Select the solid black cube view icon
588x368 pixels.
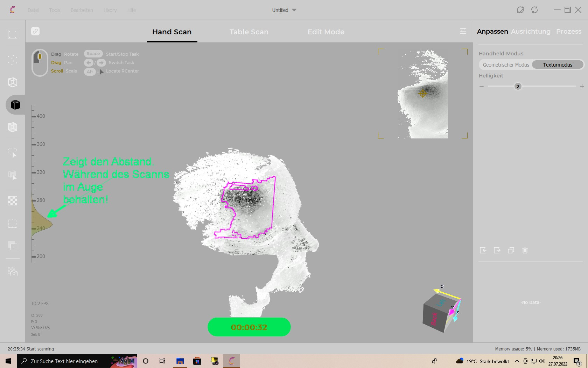pyautogui.click(x=15, y=105)
